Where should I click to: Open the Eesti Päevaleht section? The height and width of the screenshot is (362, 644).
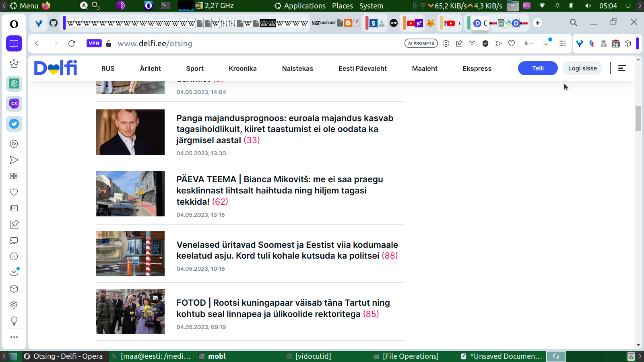(x=363, y=68)
